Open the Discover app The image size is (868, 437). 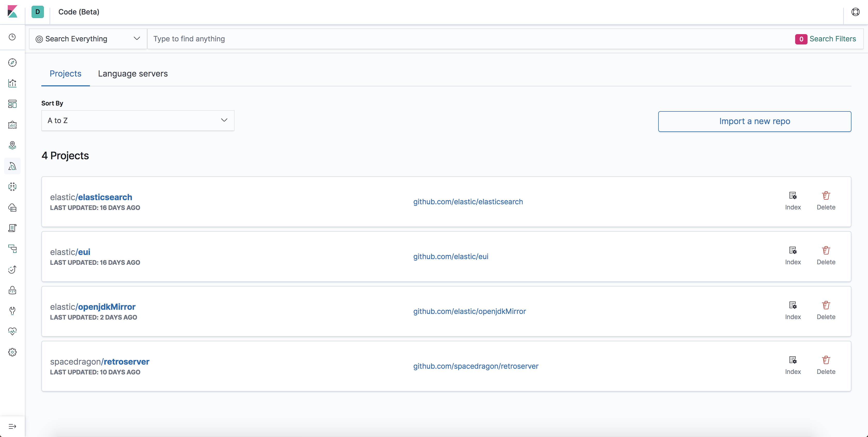point(12,62)
